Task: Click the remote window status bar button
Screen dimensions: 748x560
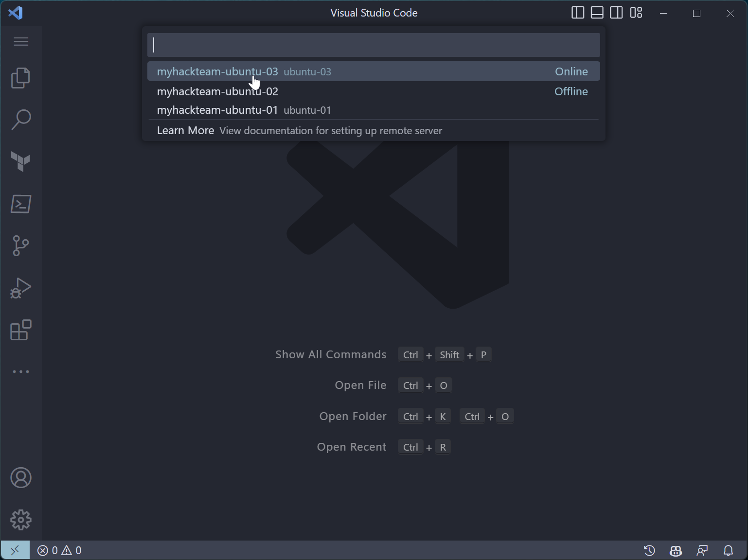Action: [x=15, y=550]
